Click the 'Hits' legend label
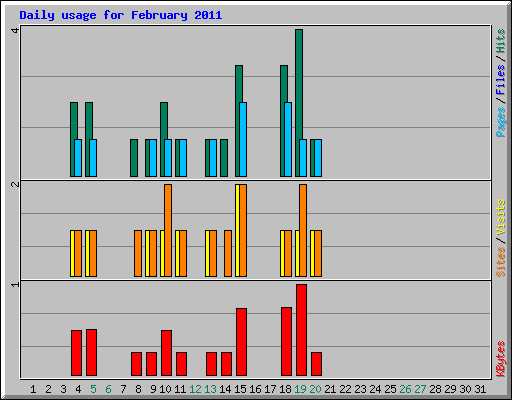 (500, 41)
